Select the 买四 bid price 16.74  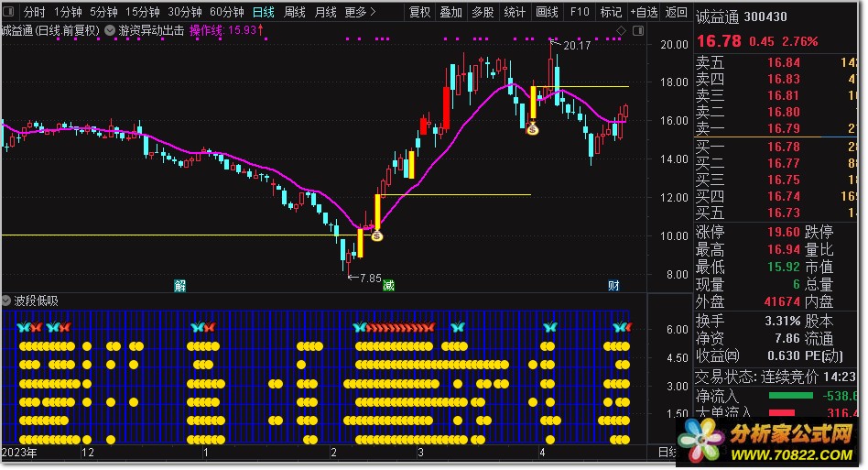click(x=783, y=197)
